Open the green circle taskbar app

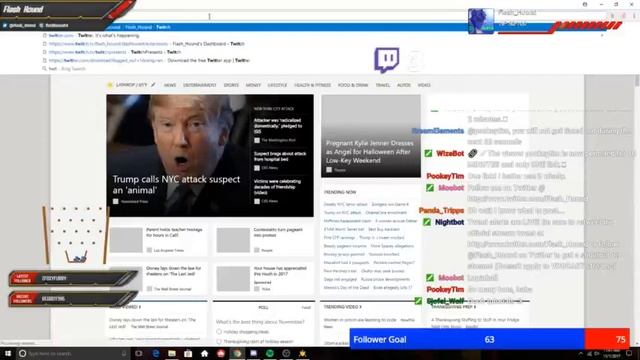[270, 353]
